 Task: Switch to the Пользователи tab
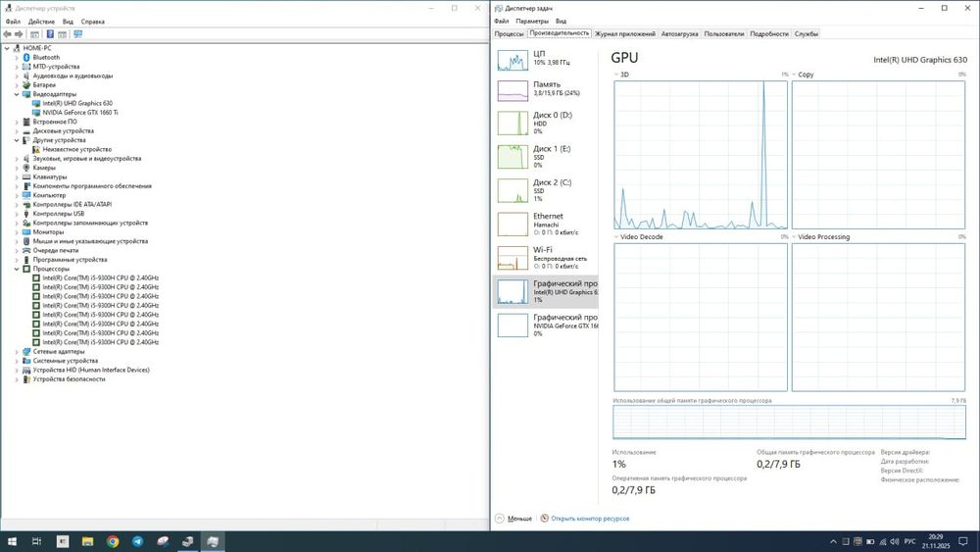(724, 33)
